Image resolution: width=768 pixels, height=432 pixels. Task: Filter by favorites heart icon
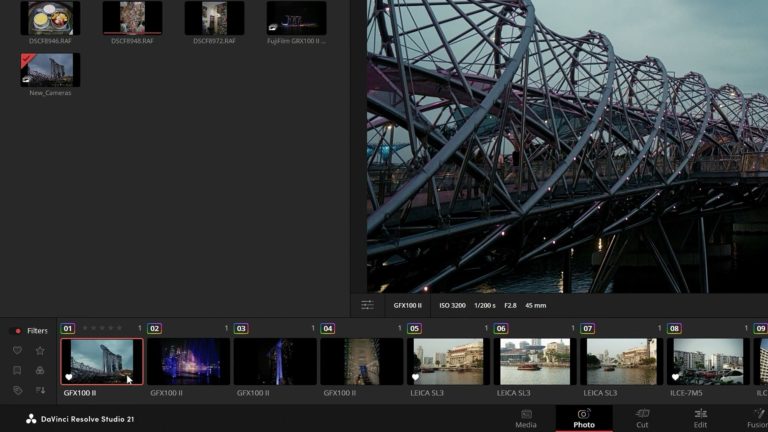pyautogui.click(x=17, y=350)
